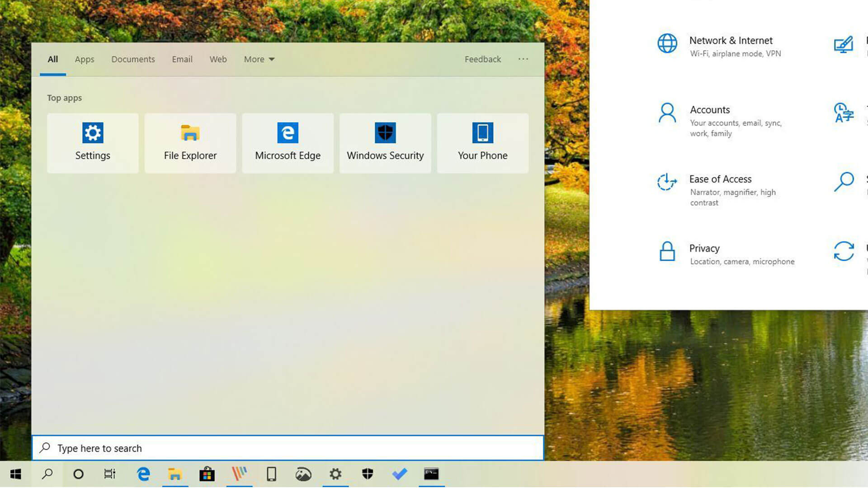Open Cortana circle icon on taskbar
The width and height of the screenshot is (868, 488).
point(78,474)
